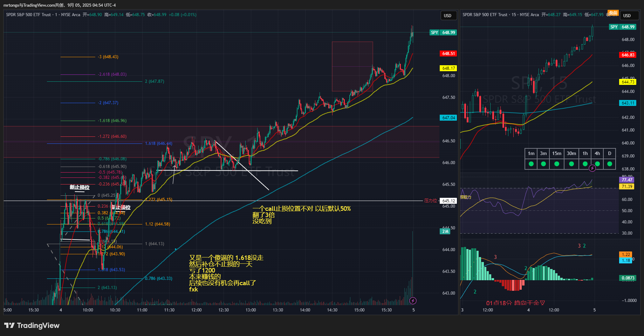The height and width of the screenshot is (336, 644).
Task: Click the right chart title SPDR S&P 500 ETF Trust · 15
Action: click(x=489, y=15)
